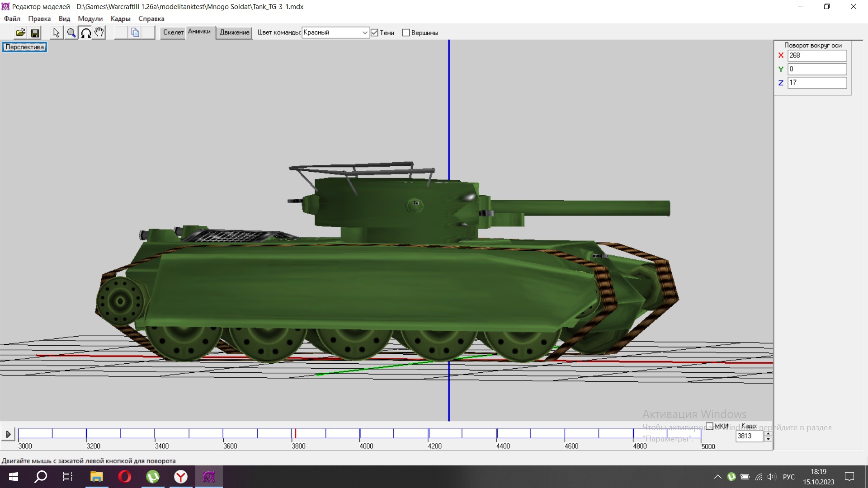Enable the Вершины vertices checkbox
Image resolution: width=868 pixels, height=488 pixels.
pyautogui.click(x=406, y=33)
